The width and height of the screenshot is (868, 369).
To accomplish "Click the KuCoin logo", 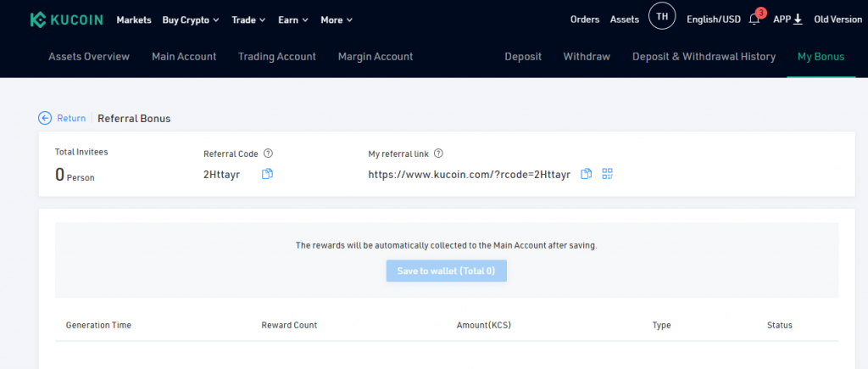I will pyautogui.click(x=66, y=20).
